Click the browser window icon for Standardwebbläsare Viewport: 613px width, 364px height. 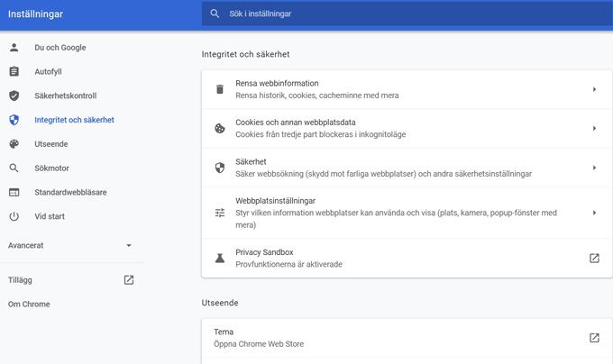(14, 192)
